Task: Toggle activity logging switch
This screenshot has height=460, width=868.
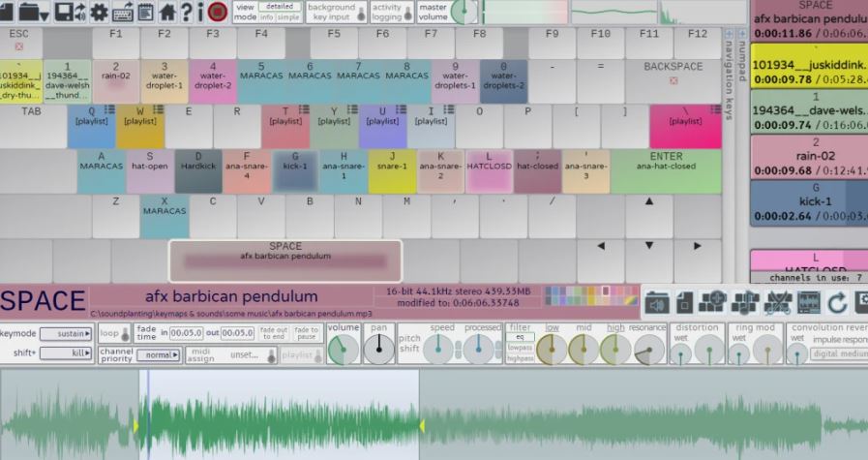Action: click(x=408, y=15)
